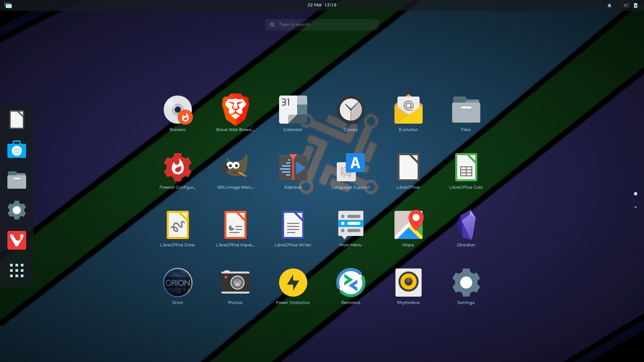Viewport: 644px width, 362px height.
Task: Open Rhythmbox music player
Action: 408,283
